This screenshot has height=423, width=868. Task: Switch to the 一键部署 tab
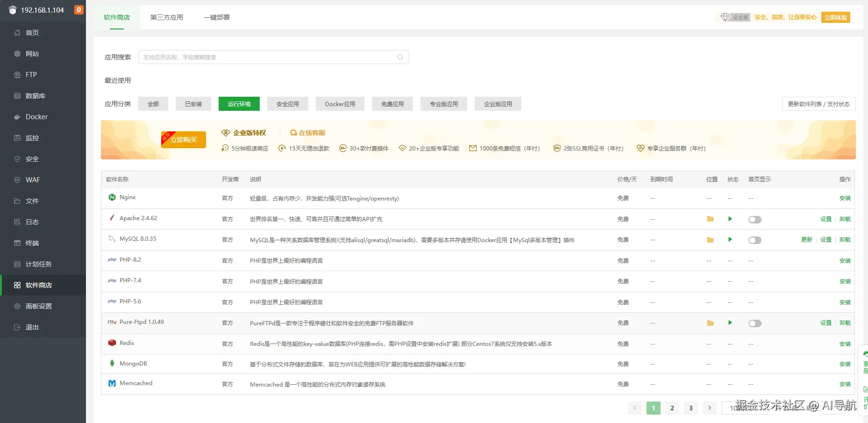pyautogui.click(x=217, y=17)
